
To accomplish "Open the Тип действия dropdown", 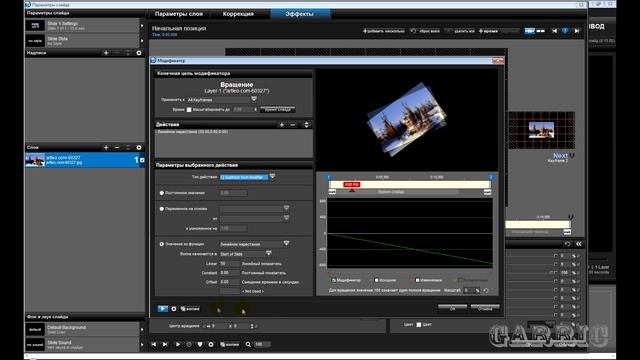I will [272, 177].
